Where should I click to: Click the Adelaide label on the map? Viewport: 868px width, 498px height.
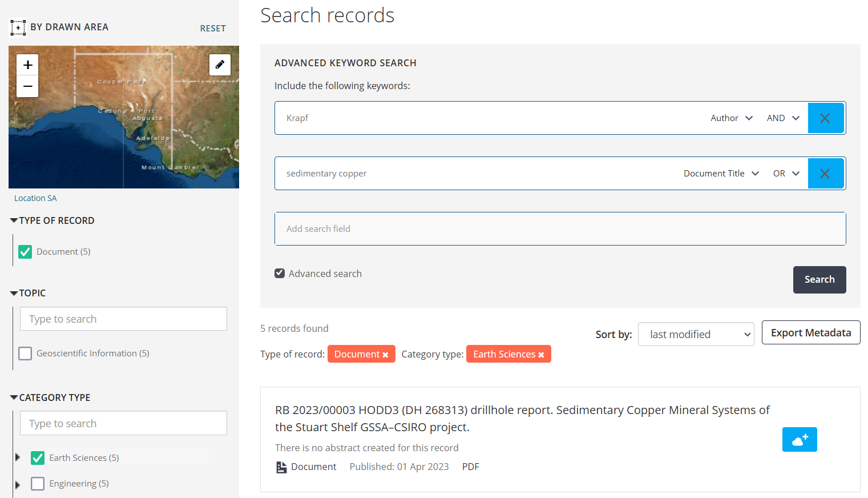(152, 138)
